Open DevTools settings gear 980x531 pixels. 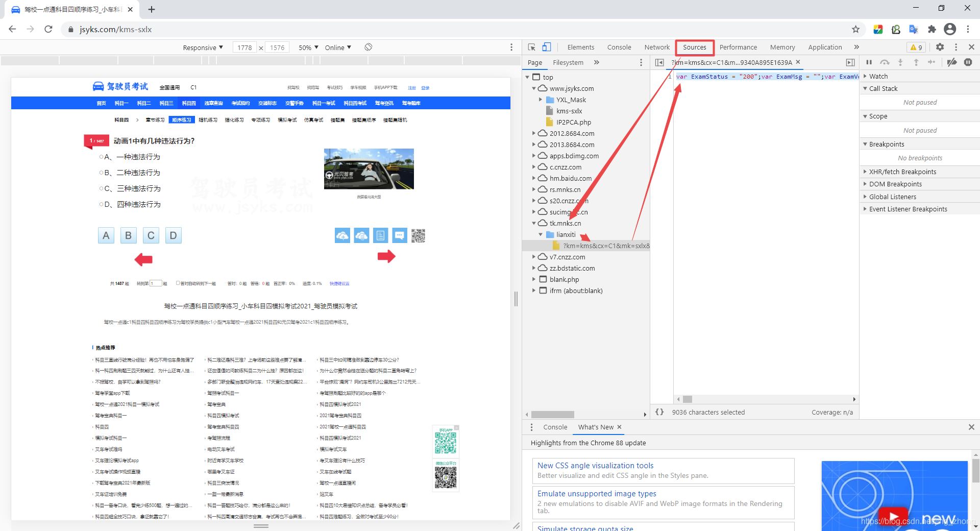pyautogui.click(x=940, y=47)
